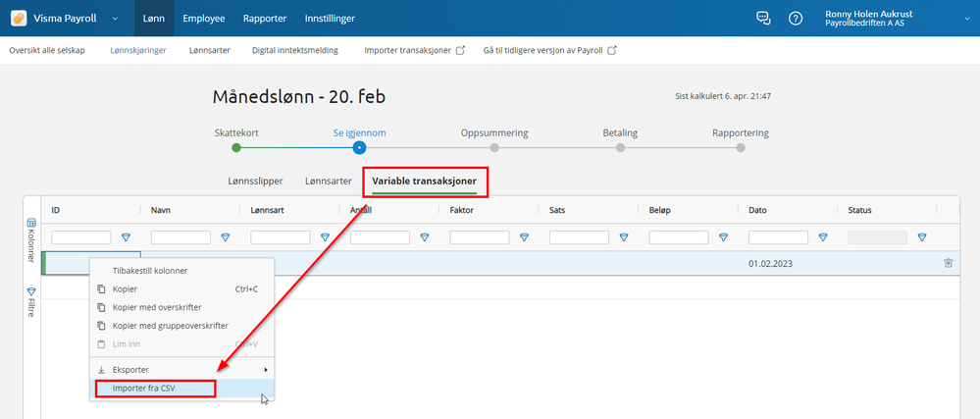Open the chat messages icon in header
The height and width of the screenshot is (419, 980).
pos(763,18)
